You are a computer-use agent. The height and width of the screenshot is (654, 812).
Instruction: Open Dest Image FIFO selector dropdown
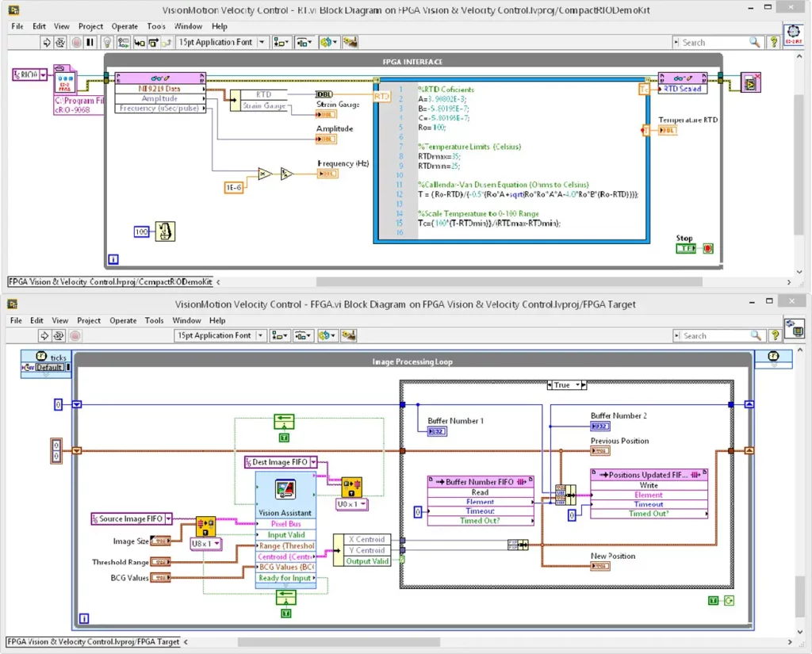tap(313, 462)
